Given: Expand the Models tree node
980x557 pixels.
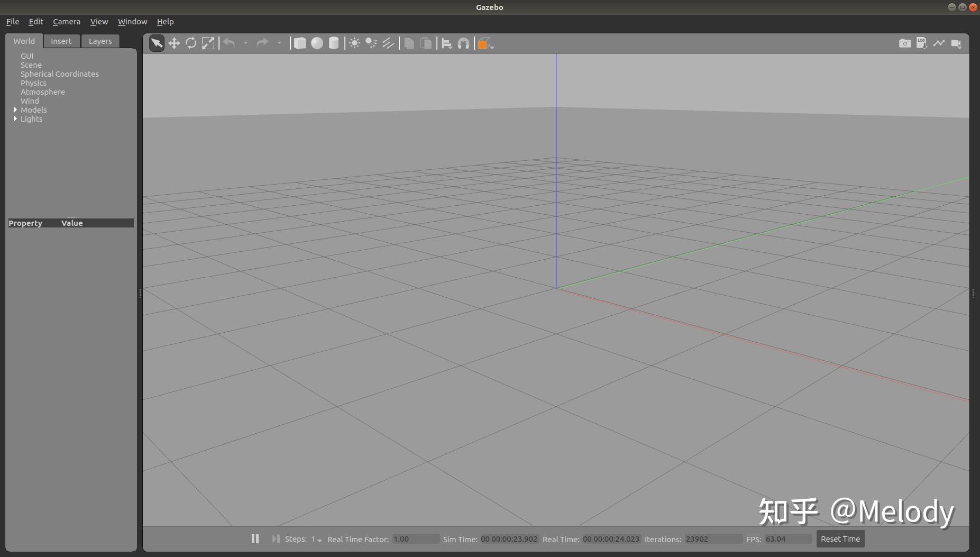Looking at the screenshot, I should (15, 109).
